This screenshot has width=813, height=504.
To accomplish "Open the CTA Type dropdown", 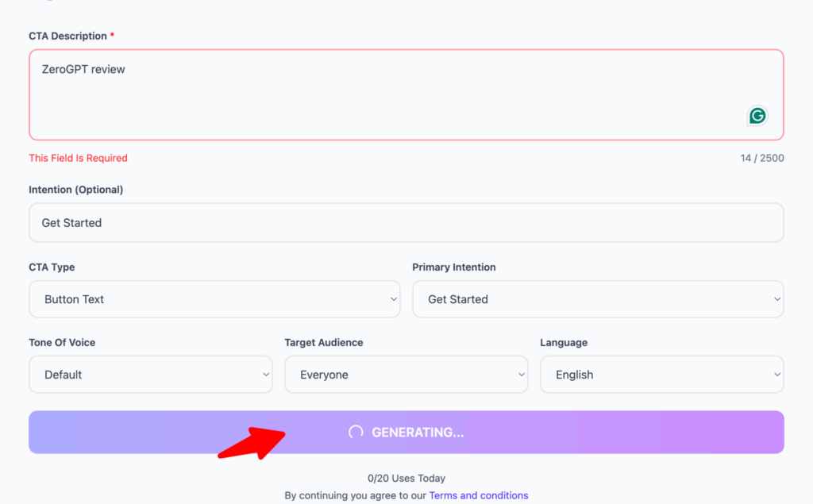I will tap(214, 299).
